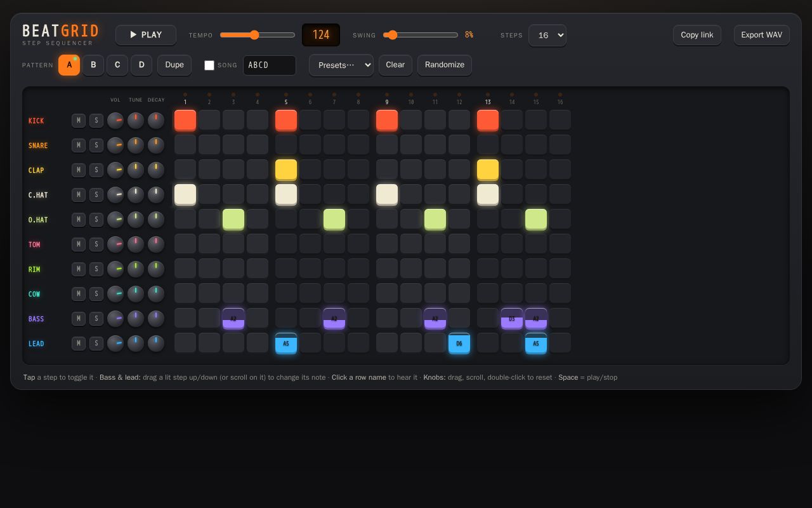812x508 pixels.
Task: Click the Snare volume knob
Action: [x=115, y=145]
